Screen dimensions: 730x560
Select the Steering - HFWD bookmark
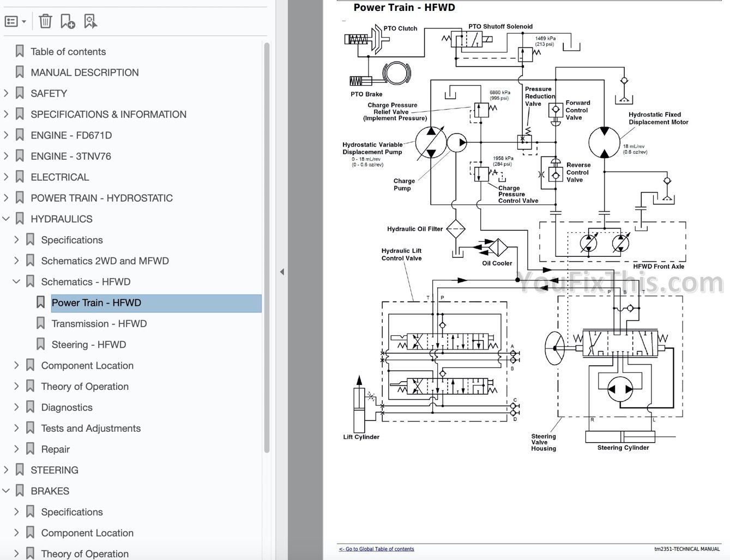click(88, 344)
